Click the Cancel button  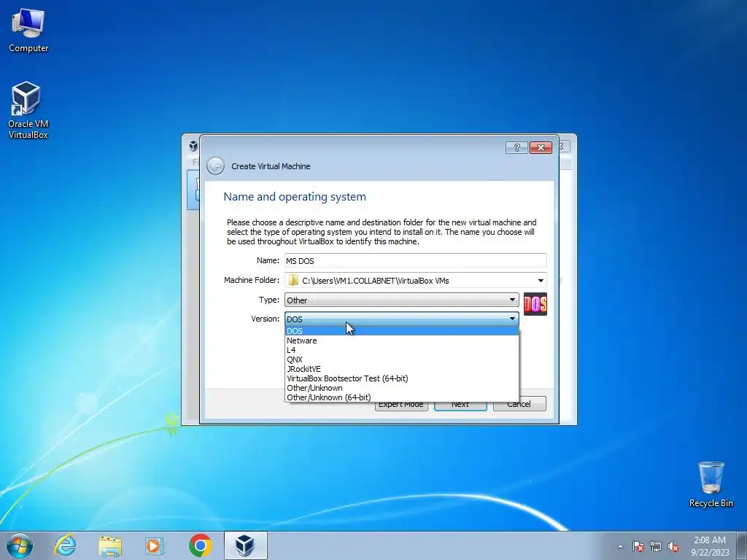(519, 405)
